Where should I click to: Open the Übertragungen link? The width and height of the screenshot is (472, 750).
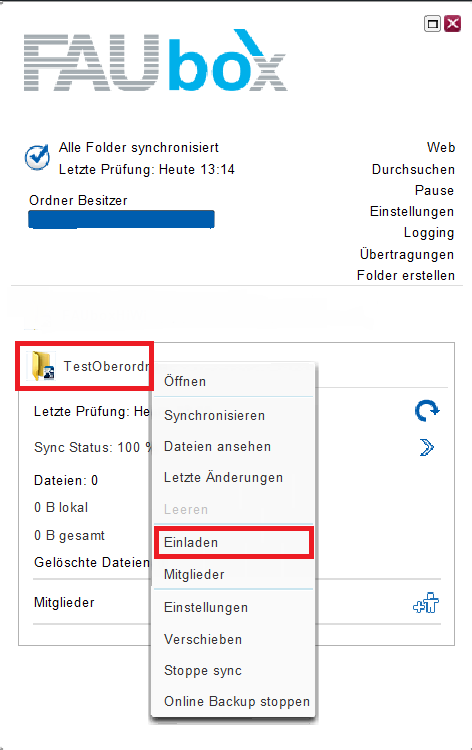407,254
